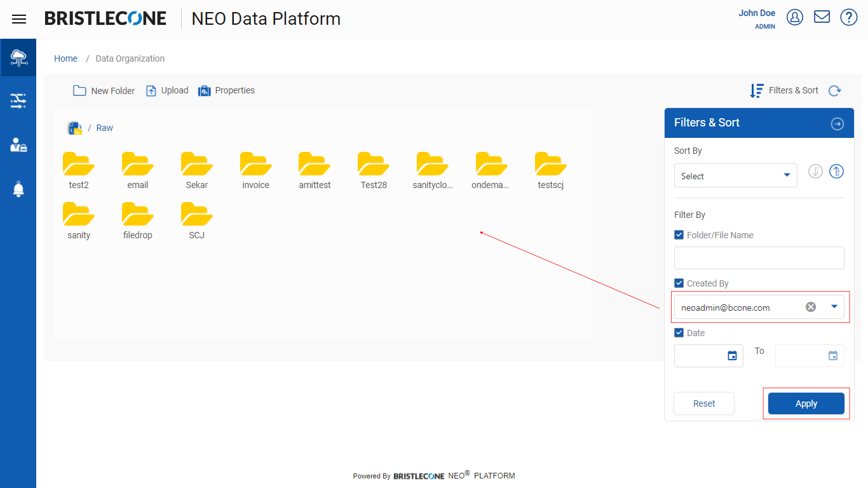Collapse the Filters & Sort panel arrow
Screen dimensions: 868x488
[837, 124]
